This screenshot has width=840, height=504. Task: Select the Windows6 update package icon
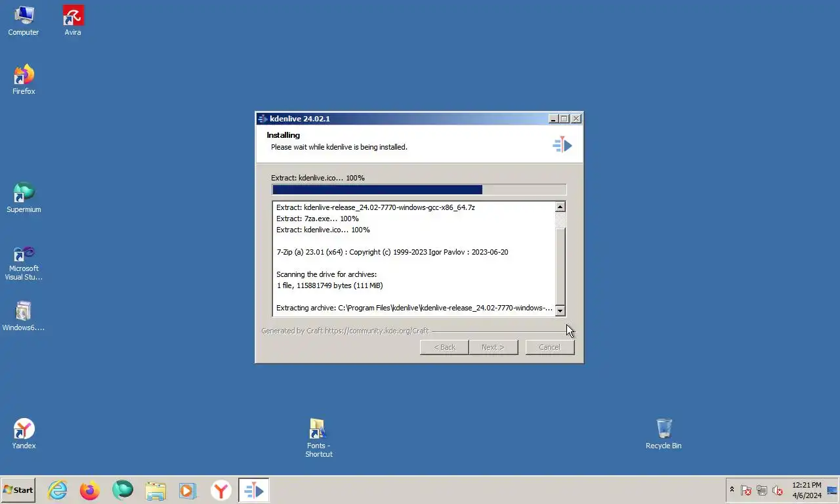(x=24, y=316)
